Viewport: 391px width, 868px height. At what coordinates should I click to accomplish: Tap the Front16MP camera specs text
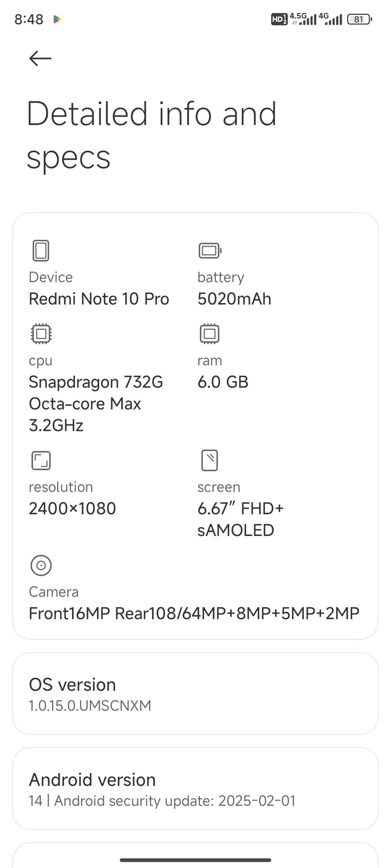pos(194,613)
